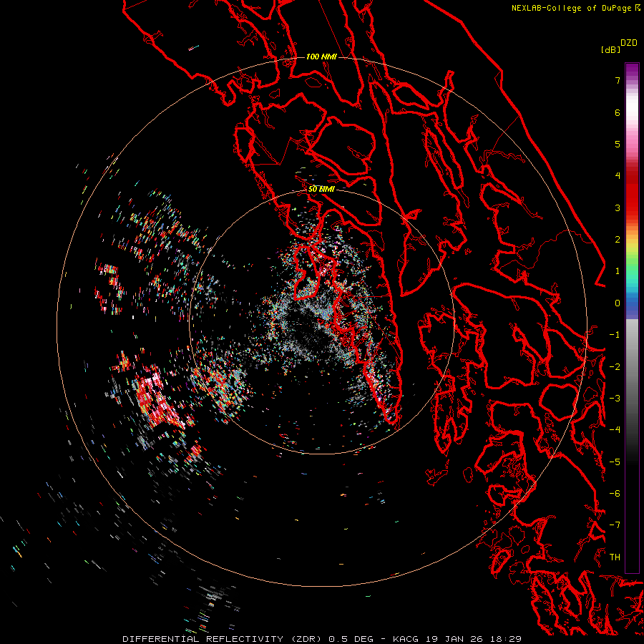Select the 5 dB scale value

click(x=618, y=144)
